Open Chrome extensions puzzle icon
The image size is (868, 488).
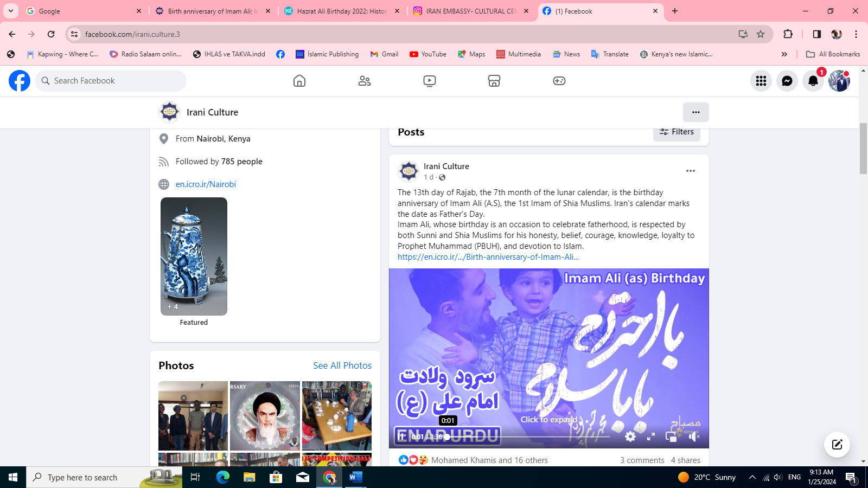[788, 34]
